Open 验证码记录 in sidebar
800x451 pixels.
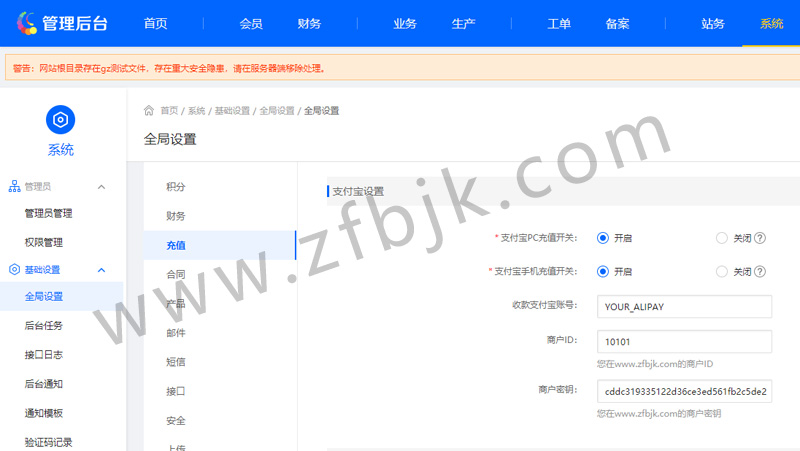[x=48, y=442]
